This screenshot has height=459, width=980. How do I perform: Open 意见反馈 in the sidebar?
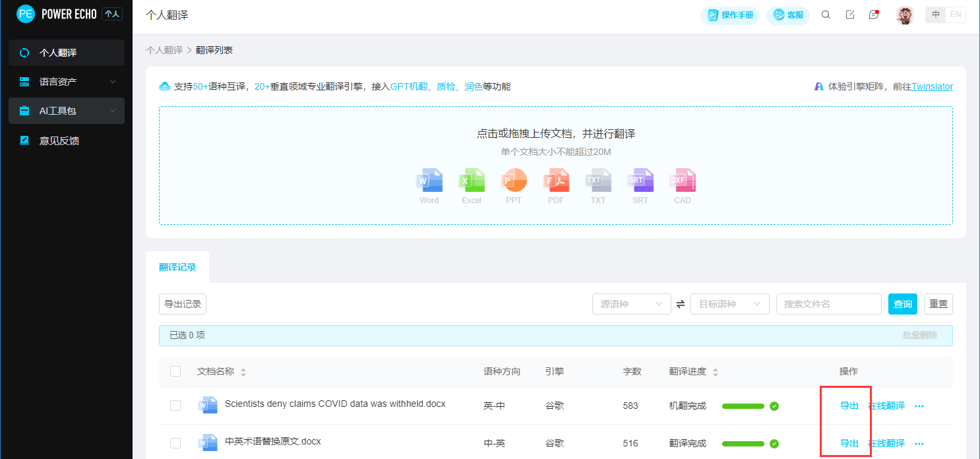(59, 140)
